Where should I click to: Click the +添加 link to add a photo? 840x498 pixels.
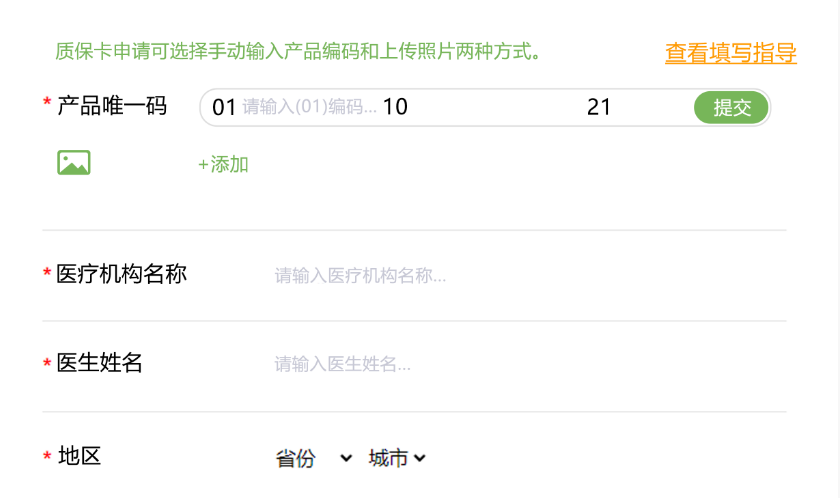(x=223, y=165)
